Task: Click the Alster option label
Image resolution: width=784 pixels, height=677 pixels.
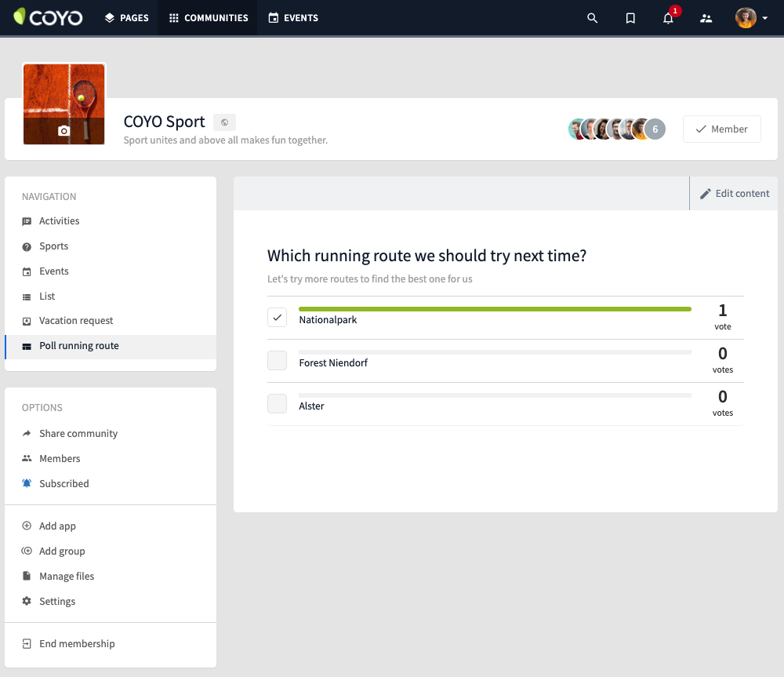Action: (311, 406)
